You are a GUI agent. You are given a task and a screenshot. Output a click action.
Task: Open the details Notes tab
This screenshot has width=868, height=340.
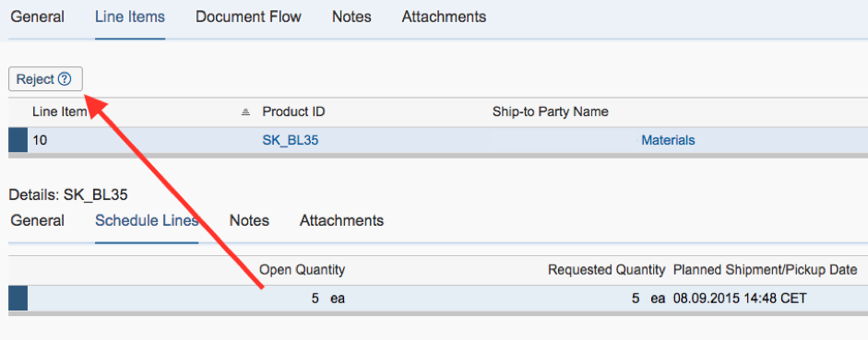(x=249, y=220)
